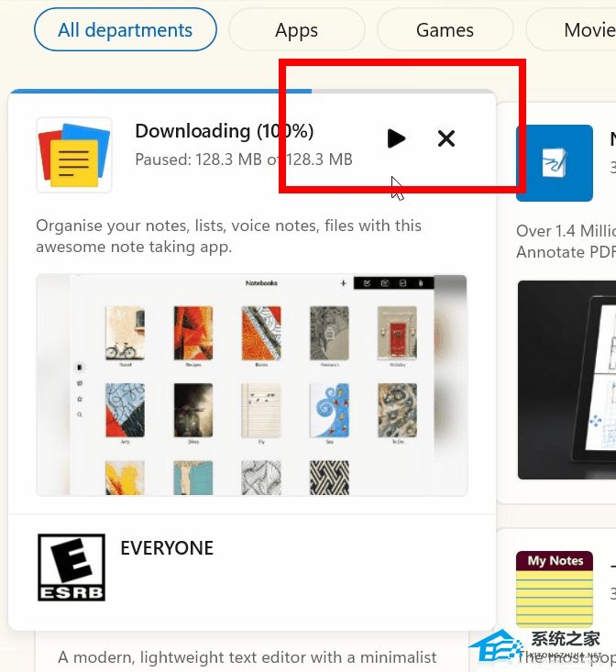Switch to the Apps department tab
This screenshot has height=672, width=616.
pyautogui.click(x=296, y=30)
